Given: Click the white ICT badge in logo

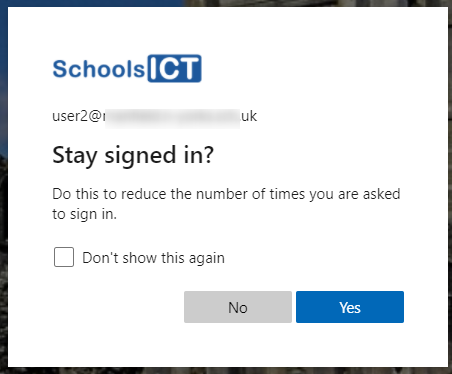Looking at the screenshot, I should click(174, 68).
